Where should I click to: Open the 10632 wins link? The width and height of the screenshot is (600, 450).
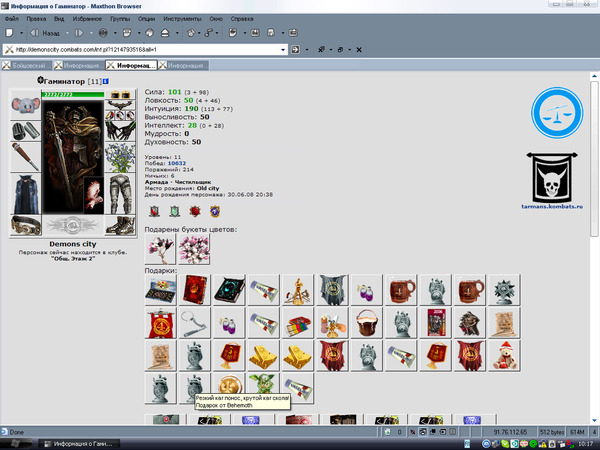[x=176, y=163]
